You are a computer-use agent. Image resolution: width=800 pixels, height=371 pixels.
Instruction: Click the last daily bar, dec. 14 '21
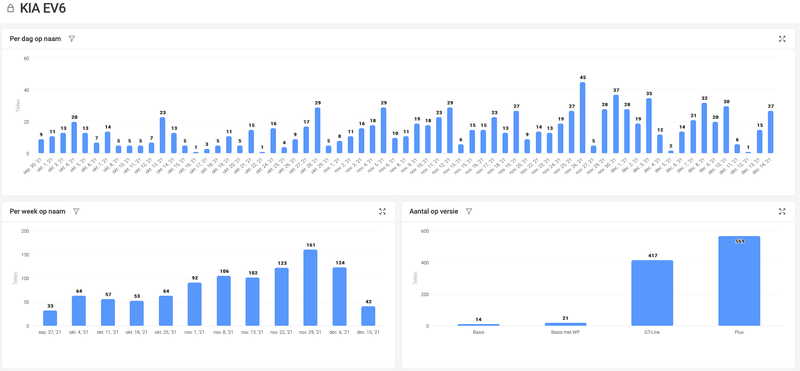(770, 132)
